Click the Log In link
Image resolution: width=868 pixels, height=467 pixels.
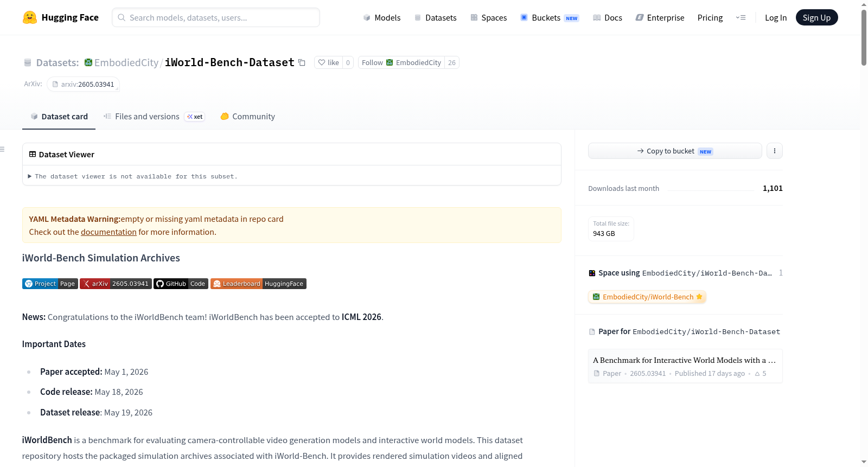point(776,18)
